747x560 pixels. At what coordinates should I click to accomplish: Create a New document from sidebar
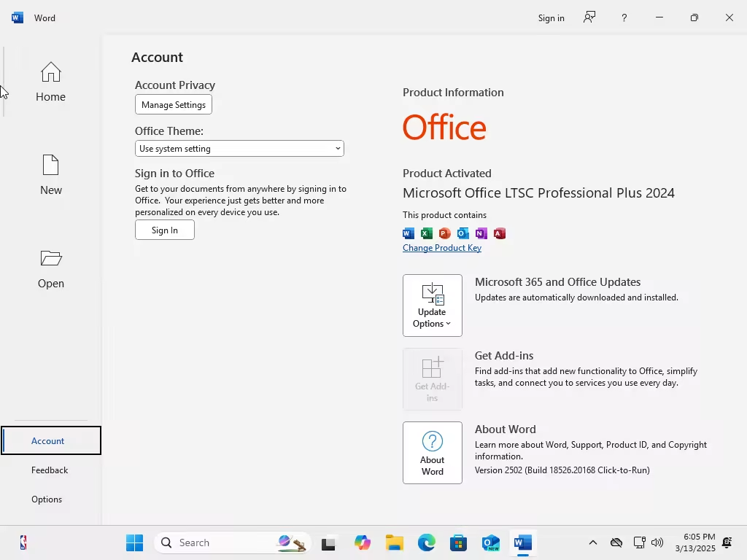tap(50, 175)
